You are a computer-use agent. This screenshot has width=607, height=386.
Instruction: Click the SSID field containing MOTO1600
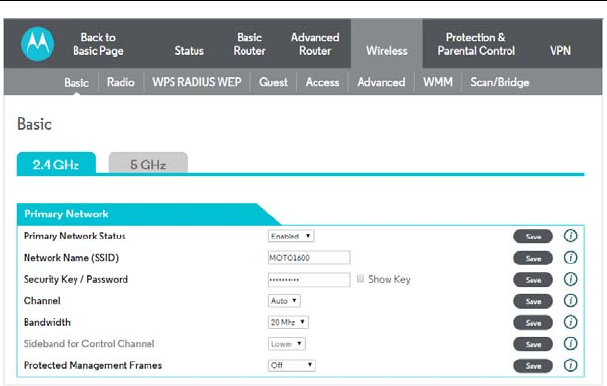pyautogui.click(x=309, y=257)
